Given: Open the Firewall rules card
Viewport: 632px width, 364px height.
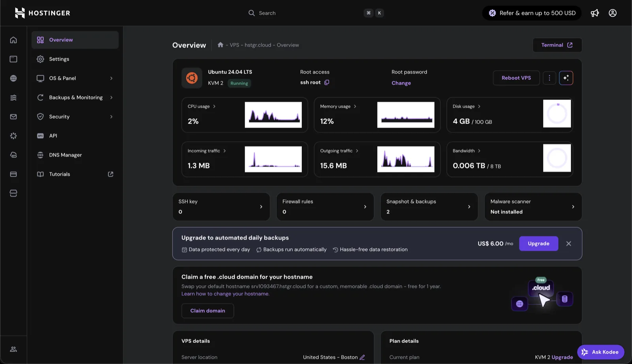Looking at the screenshot, I should [325, 206].
